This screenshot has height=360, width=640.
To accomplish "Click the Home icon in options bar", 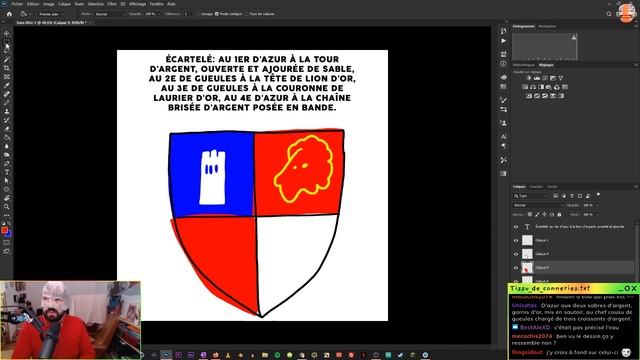I will (x=9, y=14).
